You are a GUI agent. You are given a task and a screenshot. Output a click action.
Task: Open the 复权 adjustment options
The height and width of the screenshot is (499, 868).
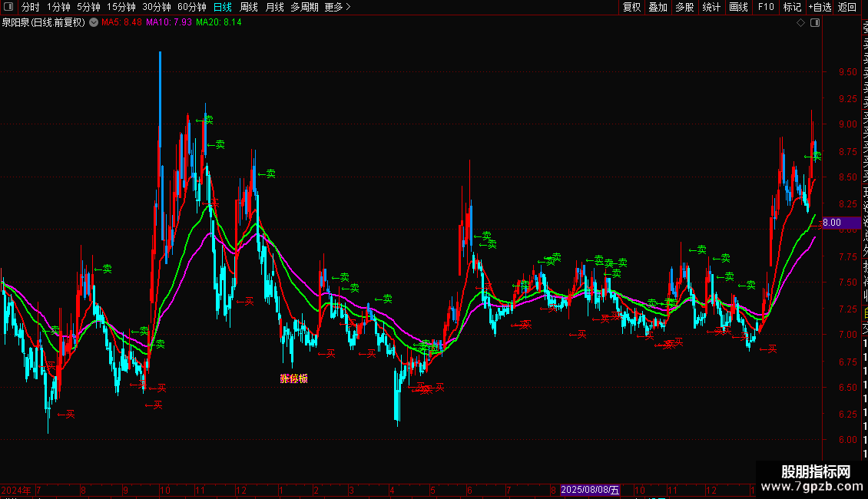coord(631,7)
